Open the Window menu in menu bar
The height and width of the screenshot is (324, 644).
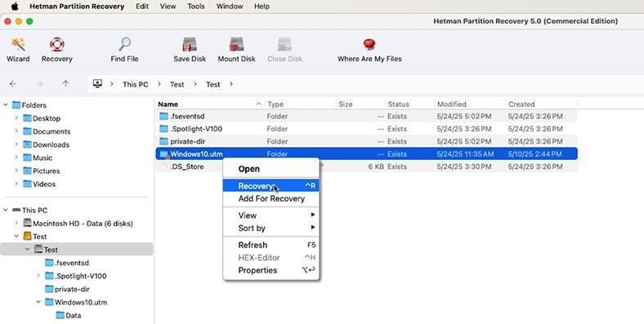tap(230, 7)
